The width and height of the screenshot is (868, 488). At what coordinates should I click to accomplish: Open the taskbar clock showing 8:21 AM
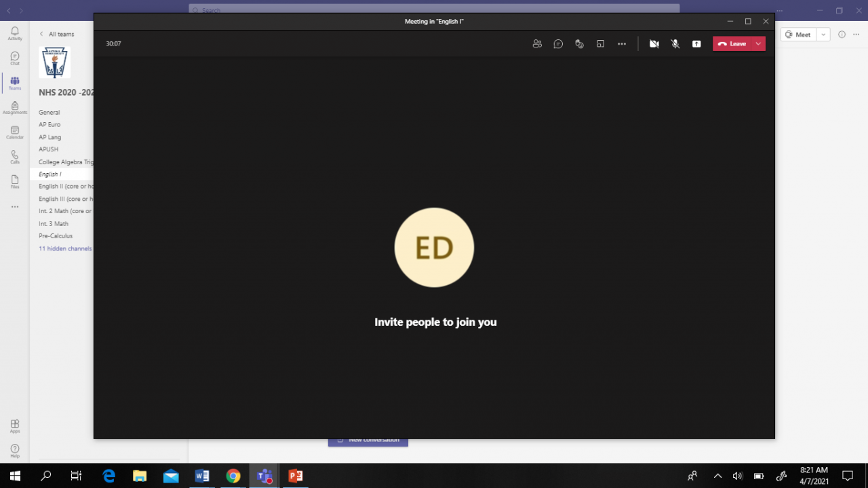click(814, 475)
